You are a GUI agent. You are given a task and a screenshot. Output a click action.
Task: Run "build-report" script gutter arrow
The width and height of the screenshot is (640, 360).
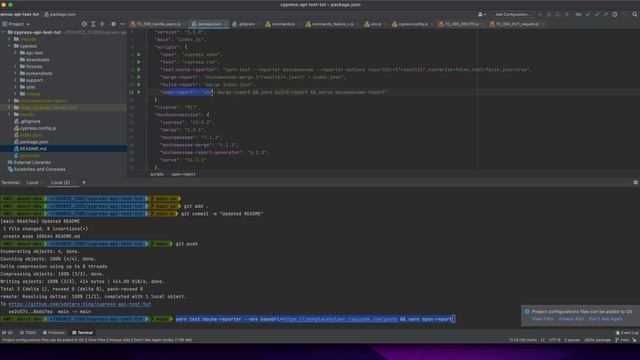(x=139, y=84)
